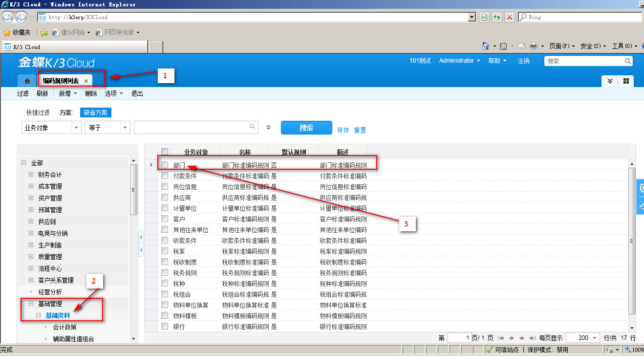Click the double chevron collapse header icon
The width and height of the screenshot is (644, 356).
pyautogui.click(x=610, y=81)
